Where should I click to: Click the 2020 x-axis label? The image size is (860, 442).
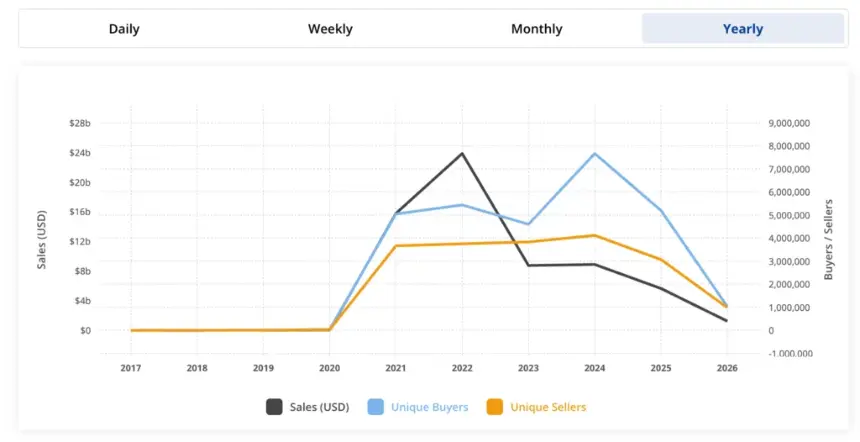pyautogui.click(x=330, y=368)
